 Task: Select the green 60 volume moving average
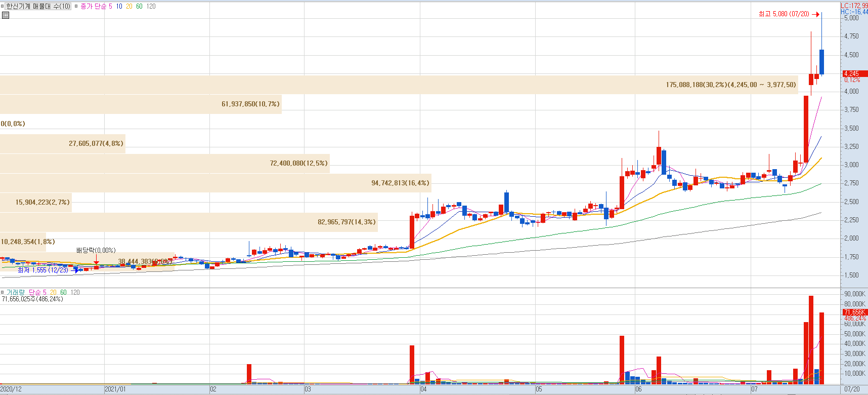pos(63,292)
